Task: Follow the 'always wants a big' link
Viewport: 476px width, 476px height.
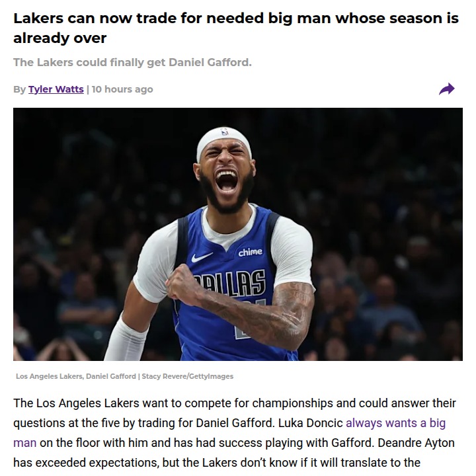Action: 395,423
